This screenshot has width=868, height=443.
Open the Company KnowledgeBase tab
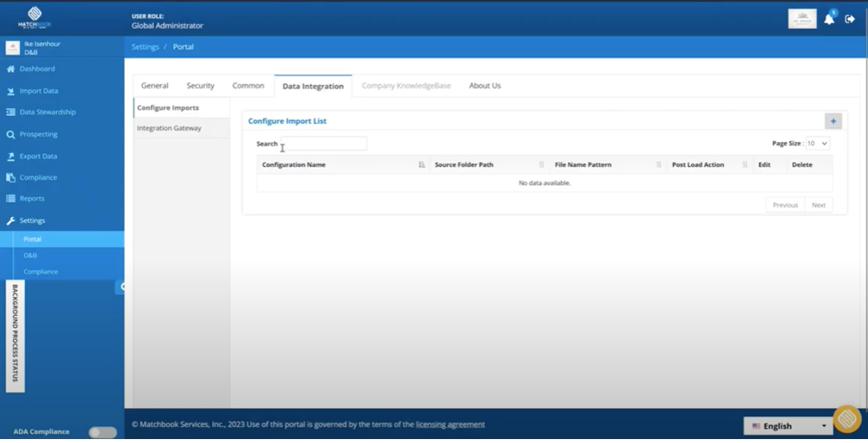pos(406,86)
